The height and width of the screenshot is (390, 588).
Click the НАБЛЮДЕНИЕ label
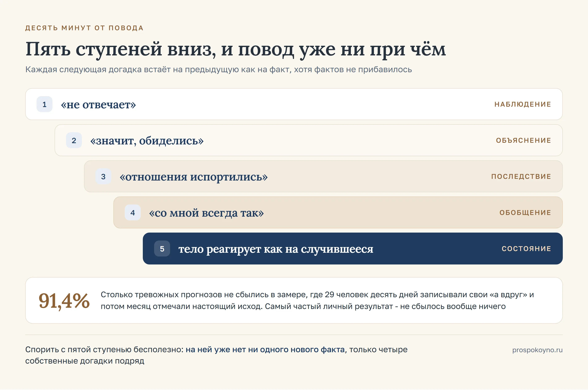click(522, 104)
